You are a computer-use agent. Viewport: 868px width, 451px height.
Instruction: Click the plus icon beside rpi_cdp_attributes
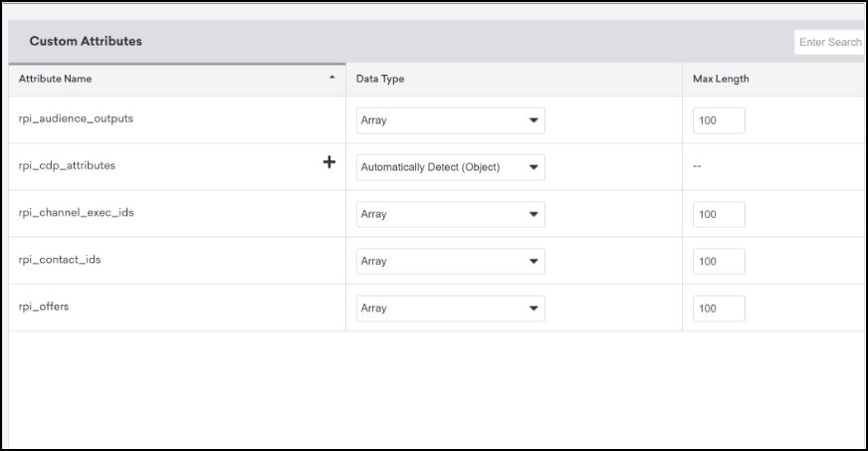tap(328, 164)
